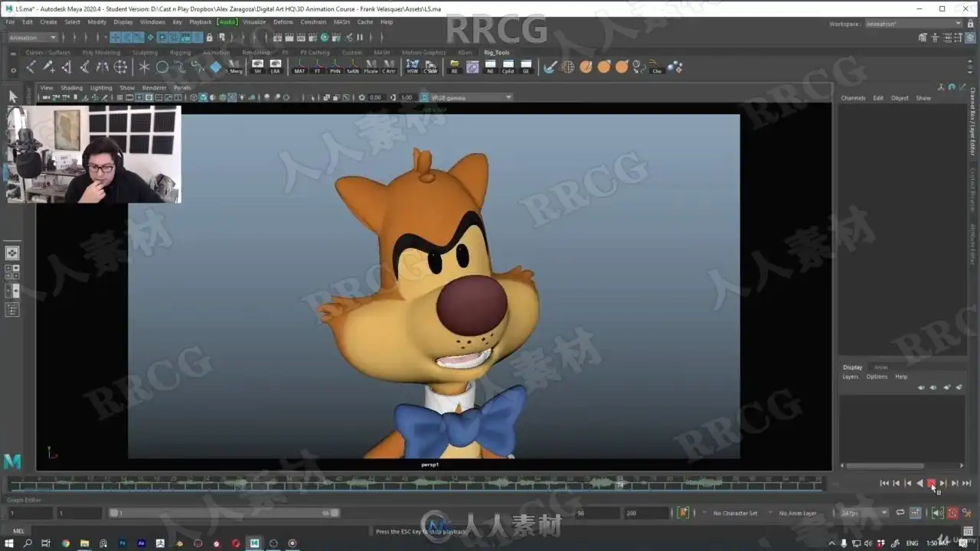Jump to the start of playback range

pyautogui.click(x=884, y=483)
